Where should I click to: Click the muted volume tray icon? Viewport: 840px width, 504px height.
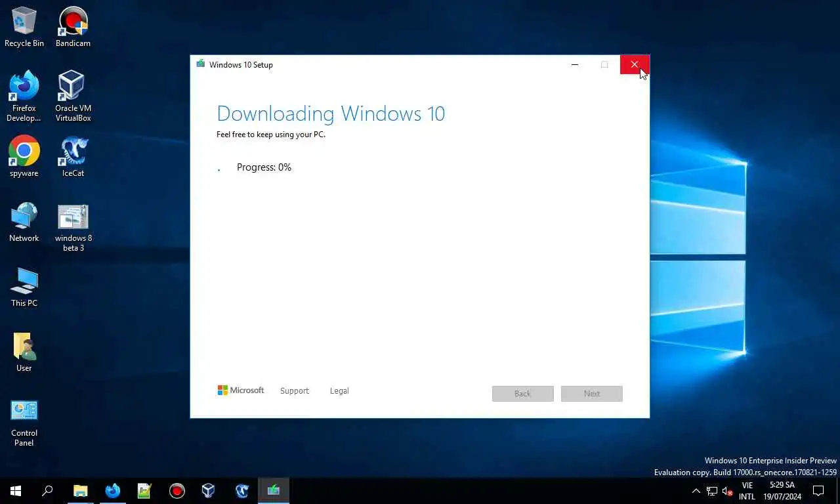point(727,491)
